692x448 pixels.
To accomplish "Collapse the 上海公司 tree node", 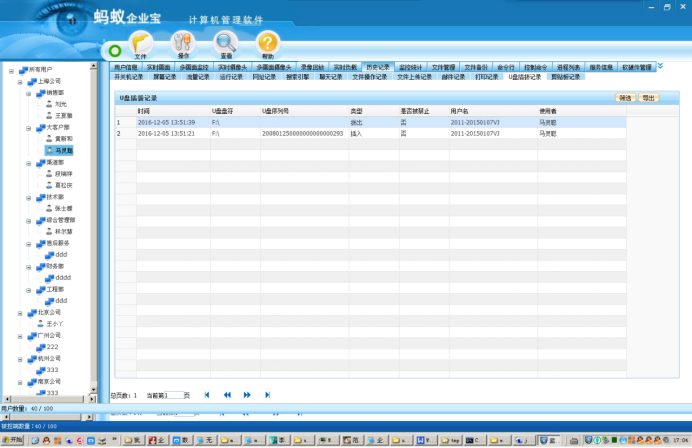I will coord(19,81).
